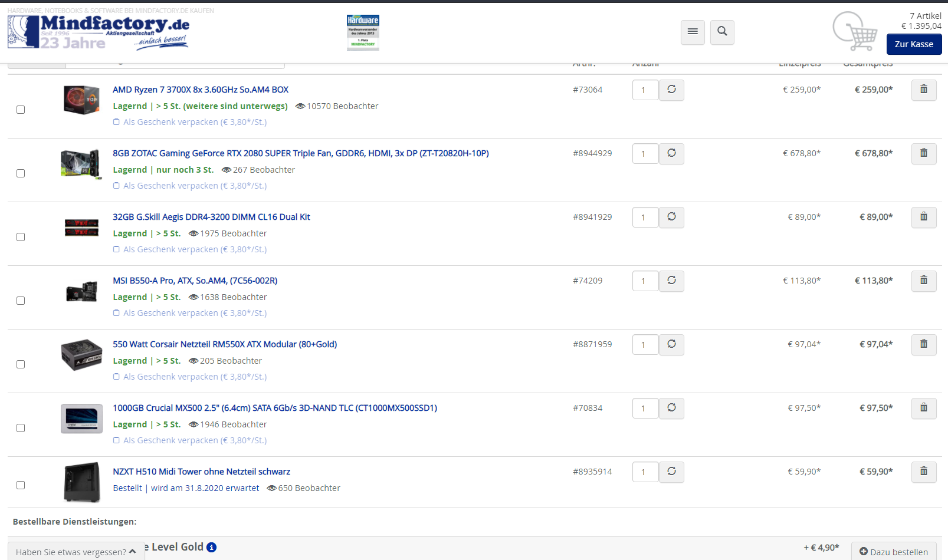
Task: Enable gift wrapping for Corsair RM550X
Action: point(116,377)
